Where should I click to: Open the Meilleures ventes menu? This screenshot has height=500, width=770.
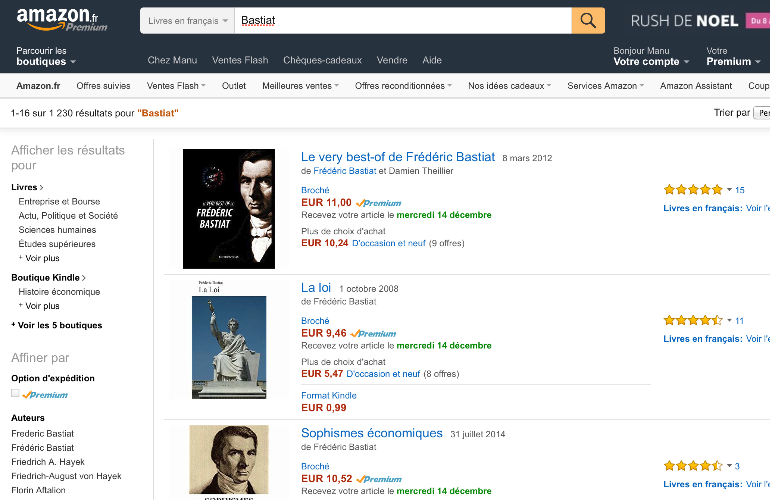click(300, 86)
